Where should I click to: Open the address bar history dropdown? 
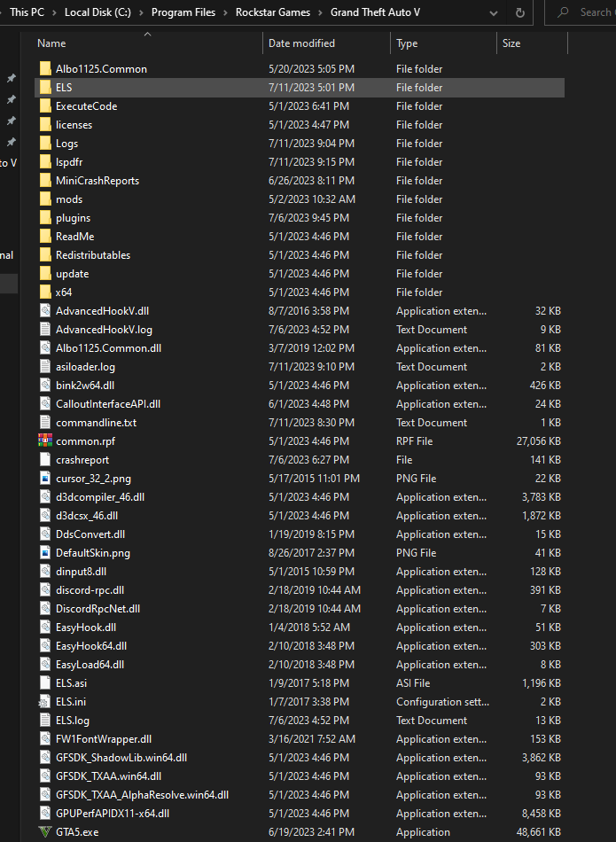pyautogui.click(x=494, y=13)
